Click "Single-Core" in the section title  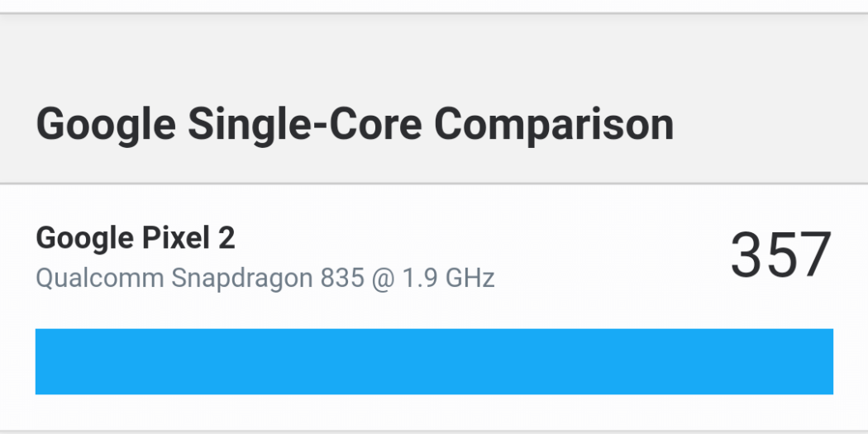click(305, 125)
